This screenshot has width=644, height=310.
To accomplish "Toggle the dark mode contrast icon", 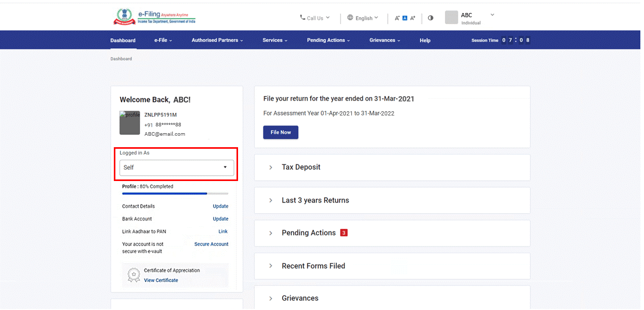I will pos(430,18).
